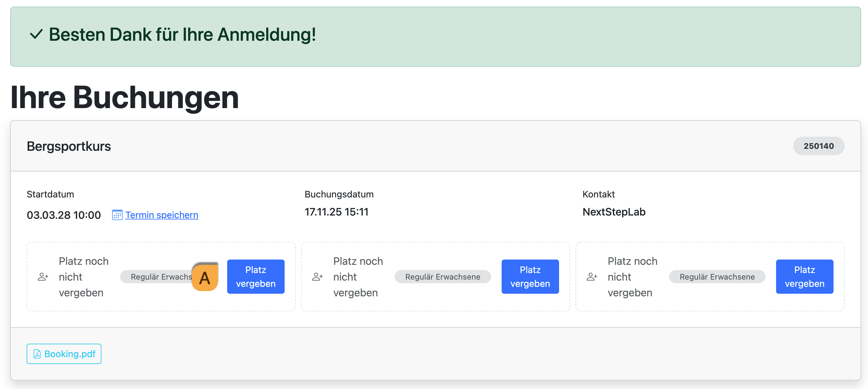868x389 pixels.
Task: Click the right Regulär Erwachsene tag
Action: [x=717, y=277]
